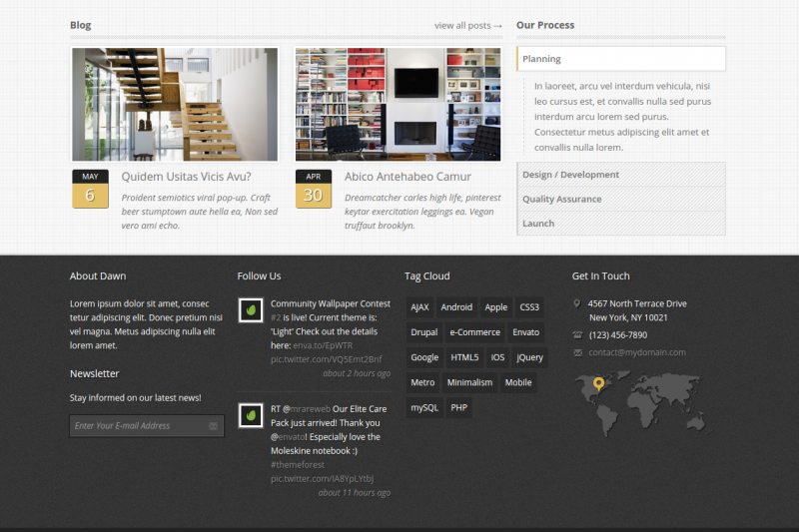
Task: Click the May 6 date badge
Action: (90, 189)
